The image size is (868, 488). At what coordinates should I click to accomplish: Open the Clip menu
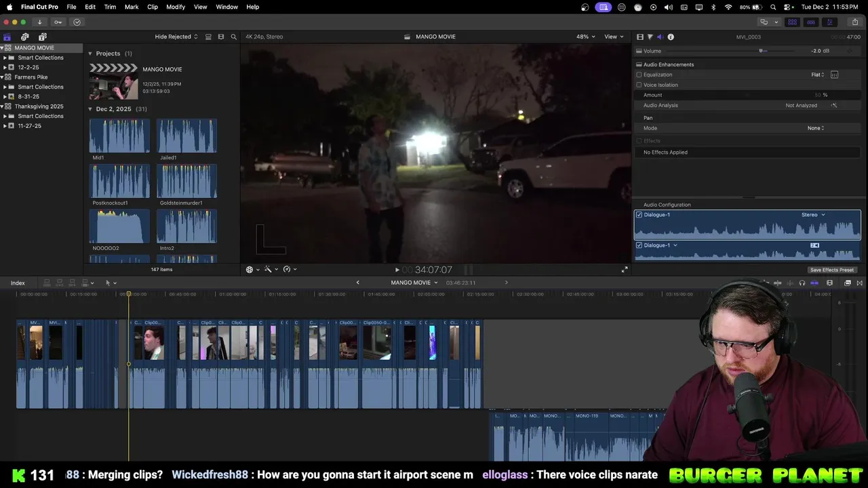[x=153, y=7]
